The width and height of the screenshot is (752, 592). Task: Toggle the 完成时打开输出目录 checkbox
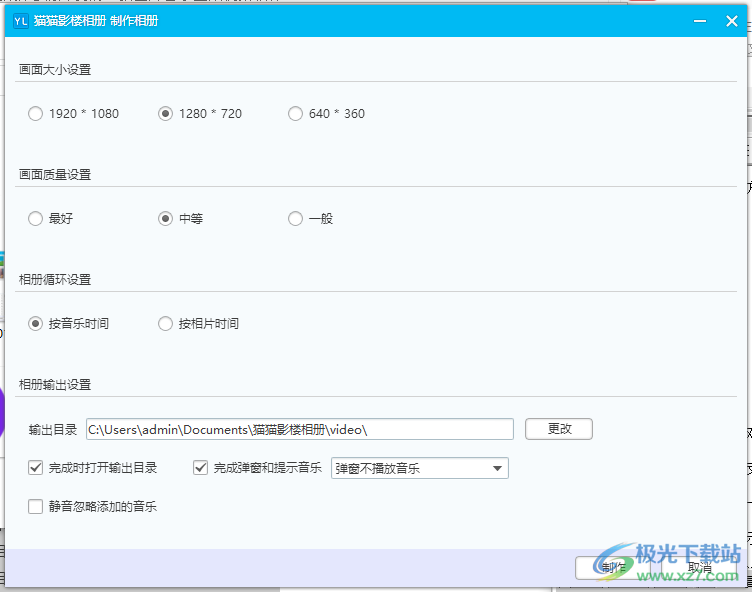tap(37, 467)
